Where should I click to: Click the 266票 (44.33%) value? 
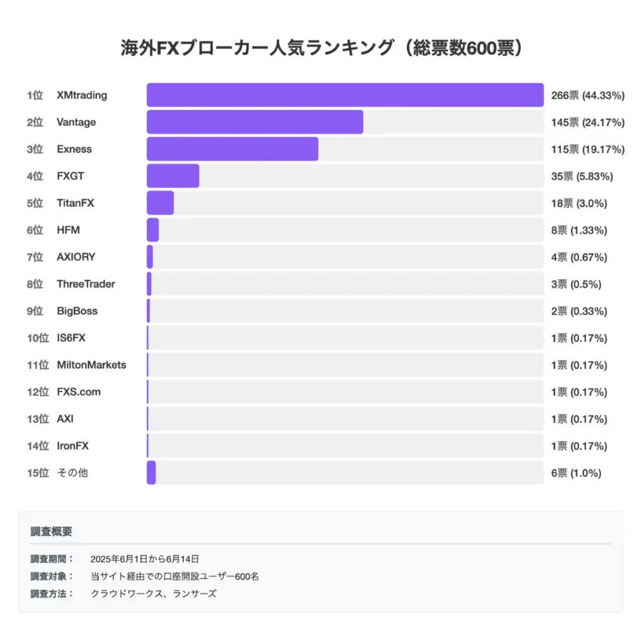tap(587, 96)
